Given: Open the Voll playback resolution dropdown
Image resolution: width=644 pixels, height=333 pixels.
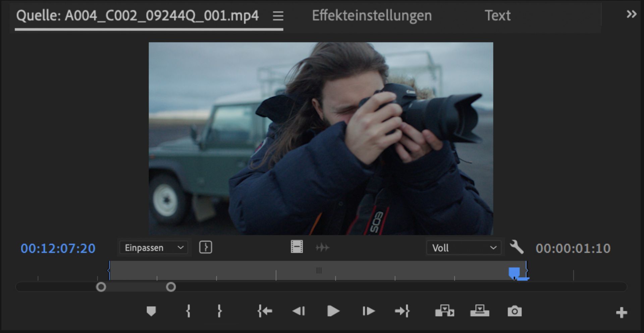Looking at the screenshot, I should point(464,248).
